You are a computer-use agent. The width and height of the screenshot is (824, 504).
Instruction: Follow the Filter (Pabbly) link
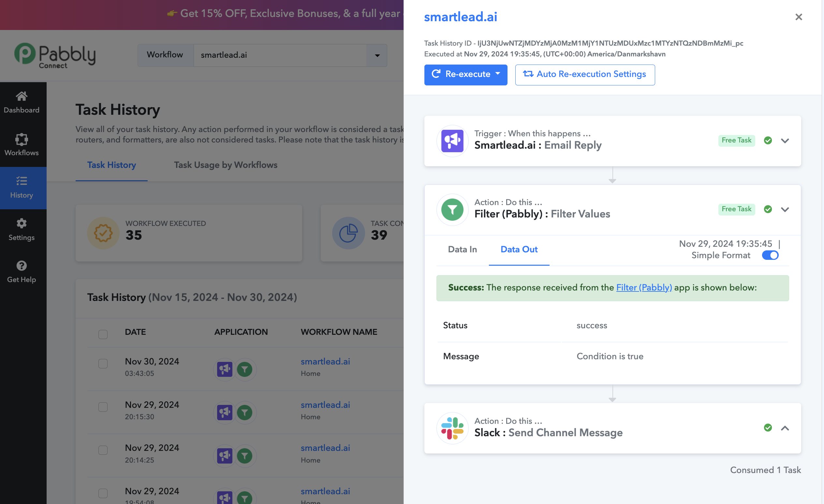pyautogui.click(x=644, y=288)
